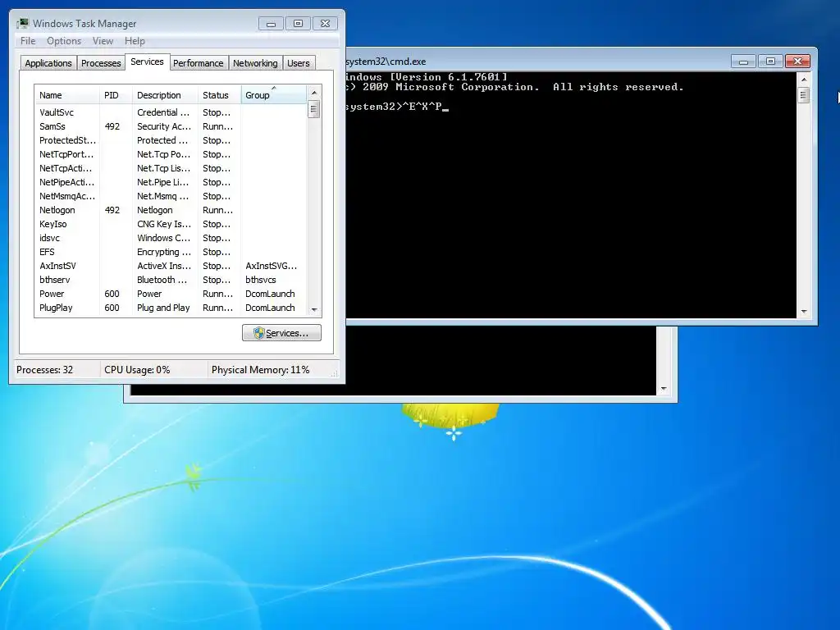The height and width of the screenshot is (630, 840).
Task: Click the services list scroll down arrow
Action: point(314,309)
